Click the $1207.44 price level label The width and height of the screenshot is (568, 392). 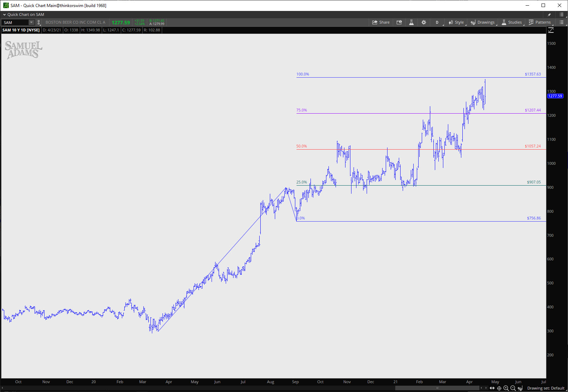(533, 110)
